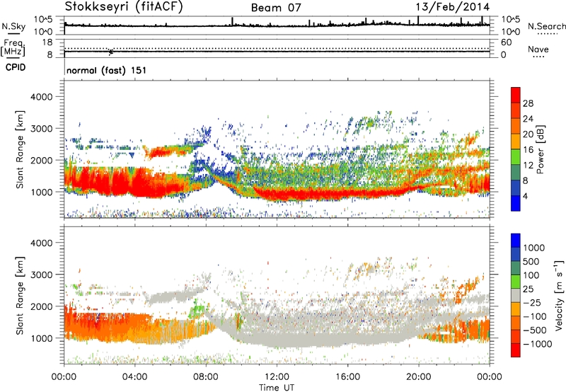Click the '4000' range tick of the power panel
566x392 pixels.
tap(41, 97)
